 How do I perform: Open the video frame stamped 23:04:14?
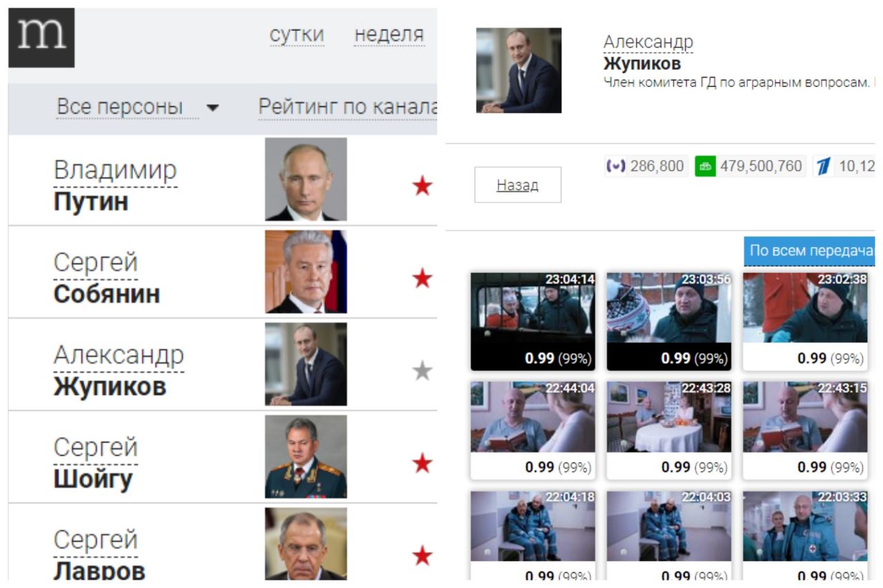[x=533, y=321]
